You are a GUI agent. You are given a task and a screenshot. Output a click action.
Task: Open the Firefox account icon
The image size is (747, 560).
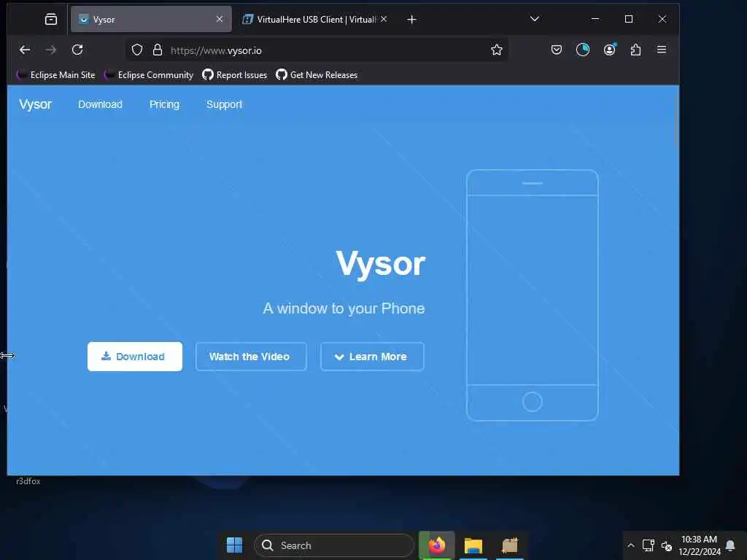pyautogui.click(x=610, y=50)
